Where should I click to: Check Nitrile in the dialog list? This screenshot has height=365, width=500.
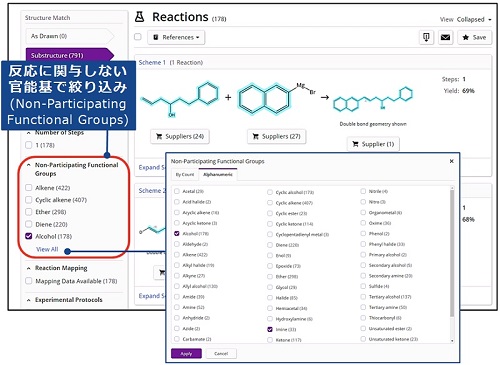pyautogui.click(x=363, y=191)
